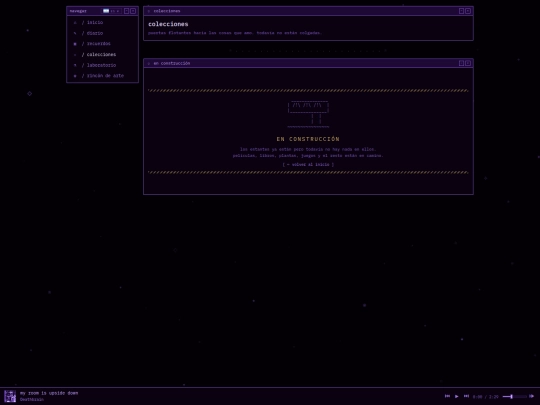Minimize the en construcción window
The height and width of the screenshot is (405, 540).
coord(461,63)
